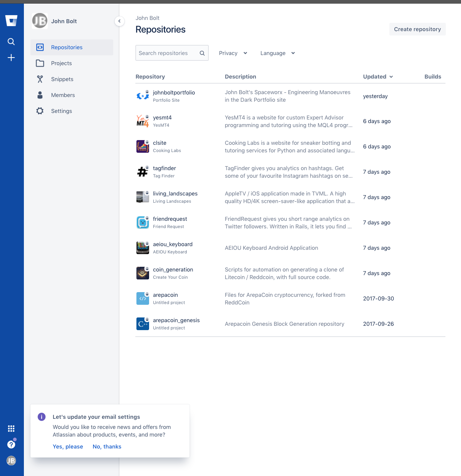Expand the Privacy filter dropdown
The image size is (461, 476).
click(x=233, y=53)
